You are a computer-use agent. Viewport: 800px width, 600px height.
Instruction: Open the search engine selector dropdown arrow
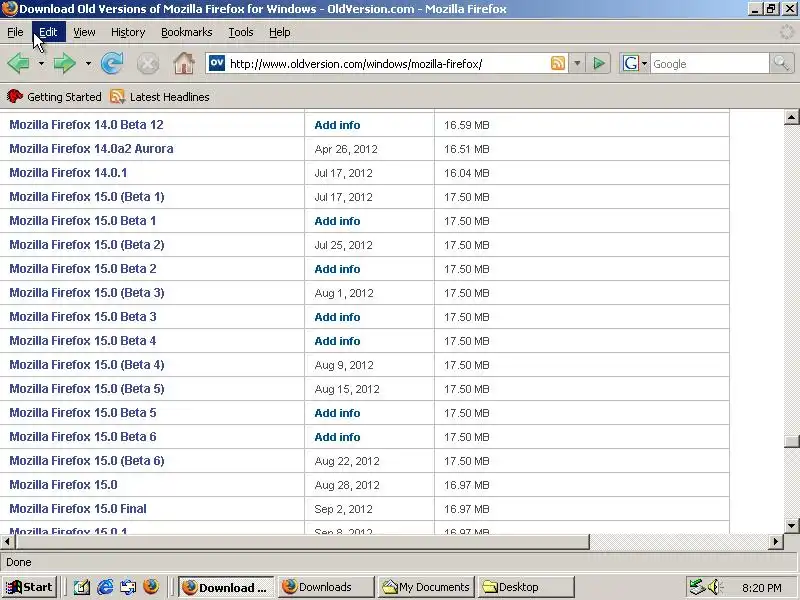tap(644, 64)
